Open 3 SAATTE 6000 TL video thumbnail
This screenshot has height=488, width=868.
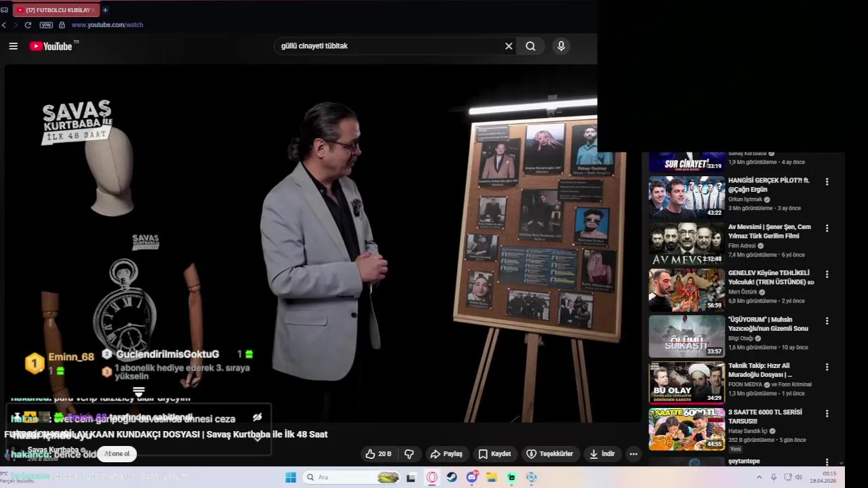(x=686, y=429)
